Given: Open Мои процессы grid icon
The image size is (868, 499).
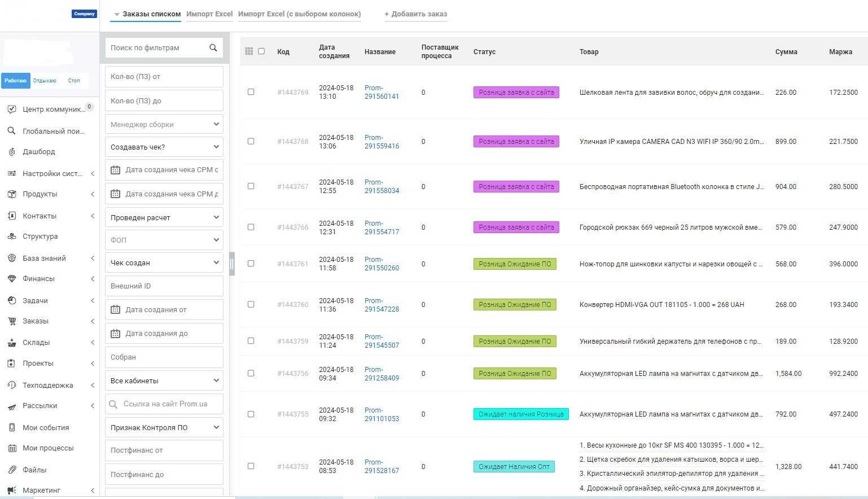Looking at the screenshot, I should tap(11, 448).
